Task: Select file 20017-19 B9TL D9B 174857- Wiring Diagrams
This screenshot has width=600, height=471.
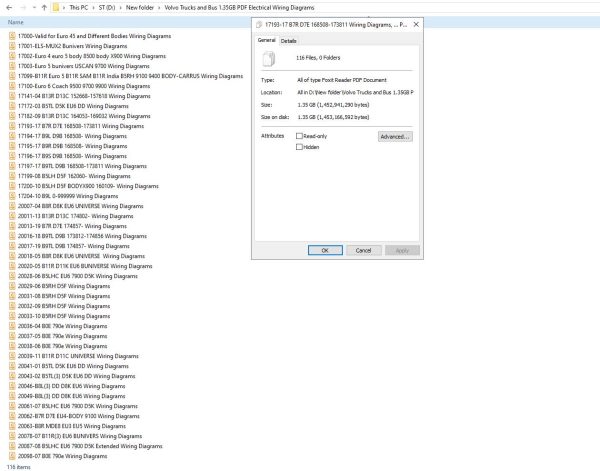Action: (x=73, y=246)
